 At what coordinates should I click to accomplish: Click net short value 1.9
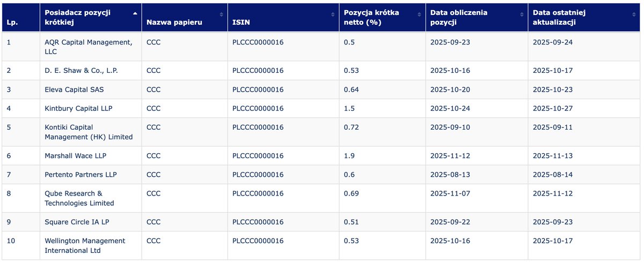click(349, 155)
